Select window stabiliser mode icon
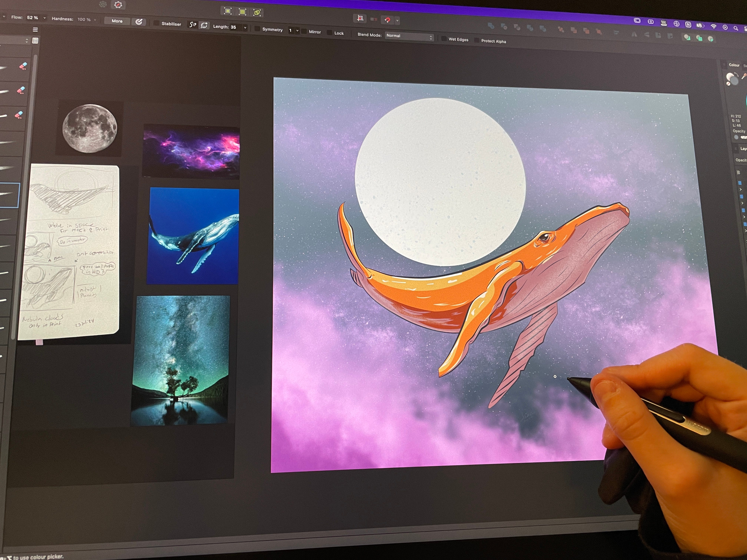This screenshot has height=560, width=747. (204, 25)
